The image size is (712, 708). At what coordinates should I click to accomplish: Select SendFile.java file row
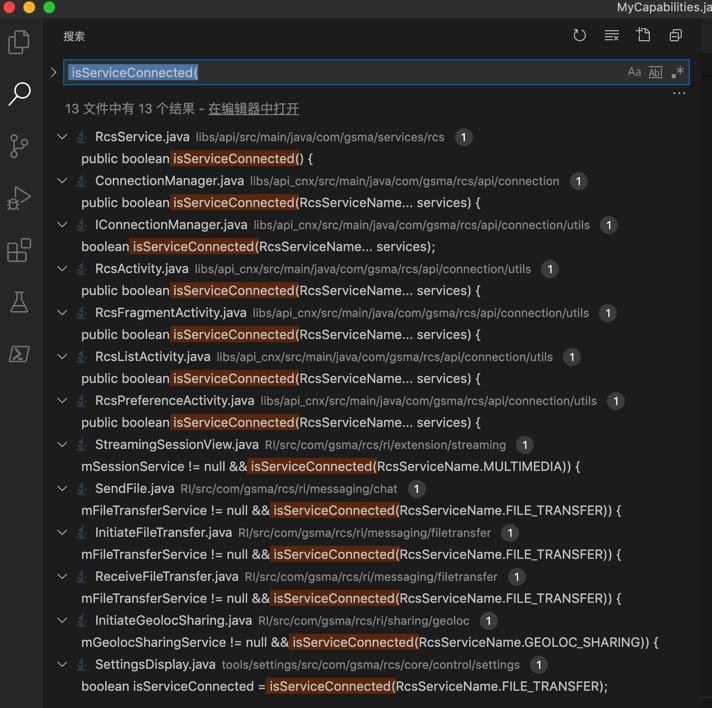(x=372, y=489)
